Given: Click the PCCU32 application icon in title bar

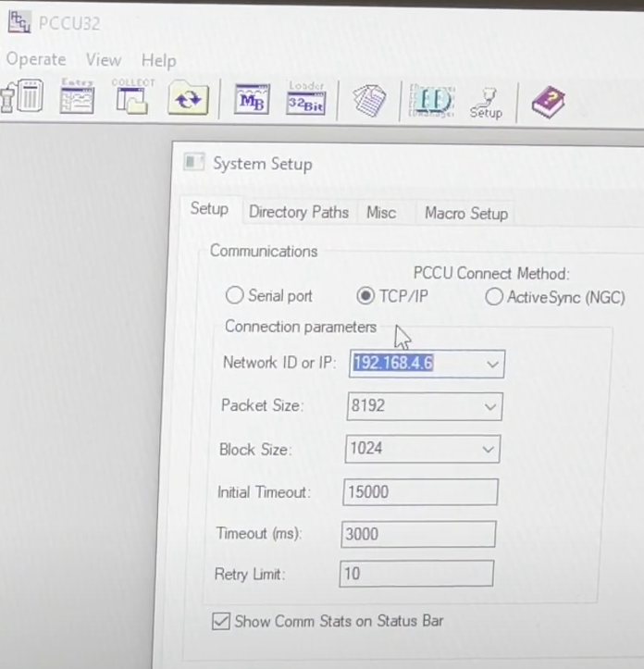Looking at the screenshot, I should coord(19,22).
